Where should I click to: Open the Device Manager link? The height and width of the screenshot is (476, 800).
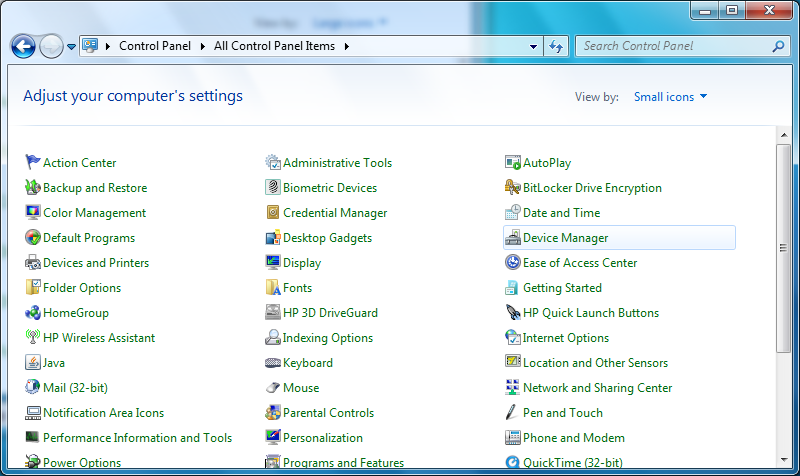pos(565,238)
